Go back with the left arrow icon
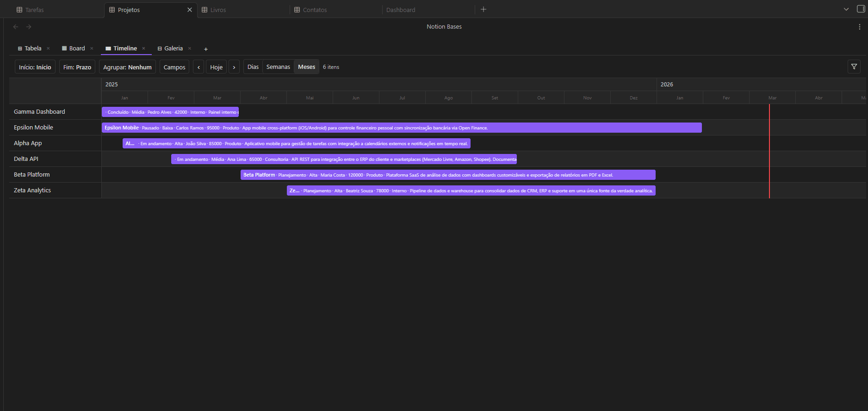The width and height of the screenshot is (868, 411). pos(16,27)
